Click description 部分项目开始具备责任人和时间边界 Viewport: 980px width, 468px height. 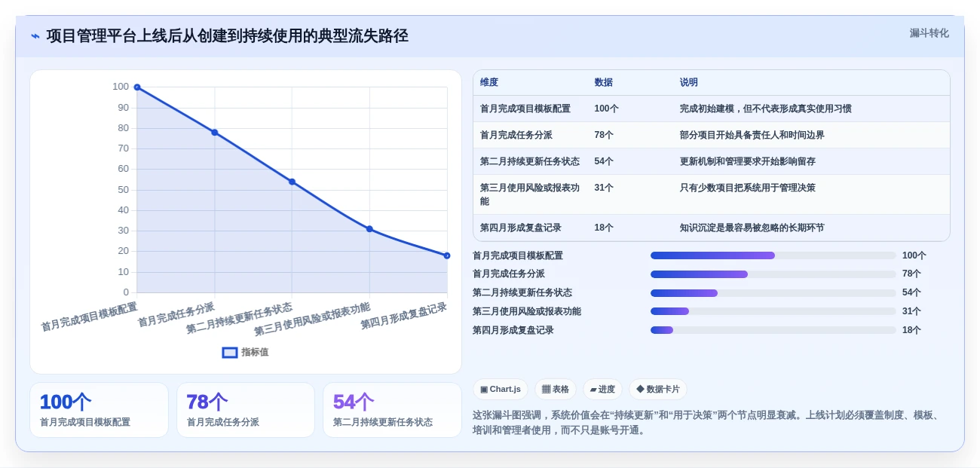[752, 135]
